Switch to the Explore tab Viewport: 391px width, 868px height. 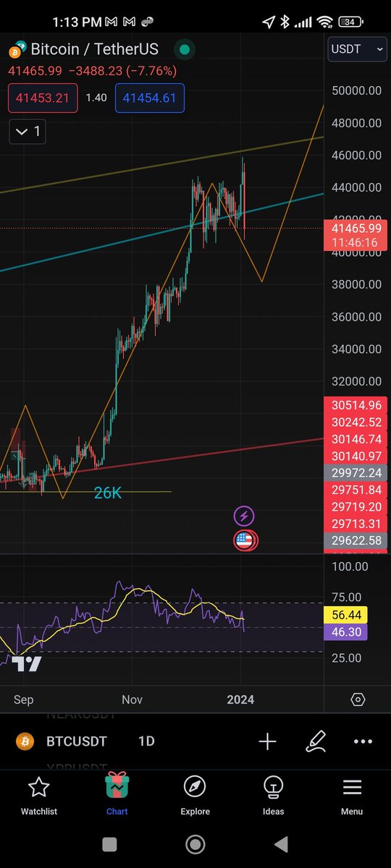[195, 795]
